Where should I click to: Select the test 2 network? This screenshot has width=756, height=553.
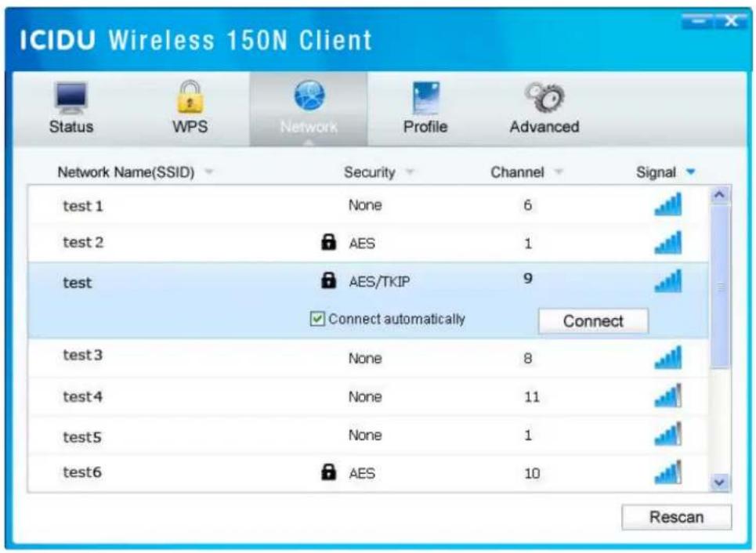(368, 243)
